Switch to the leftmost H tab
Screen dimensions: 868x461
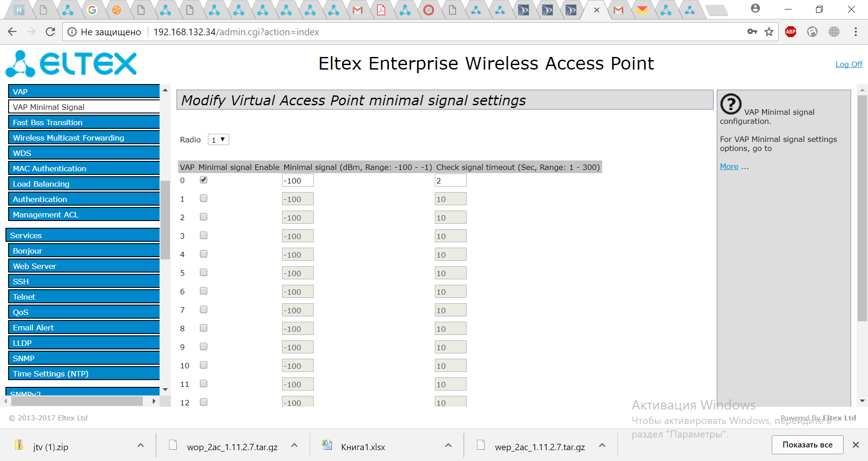click(19, 10)
